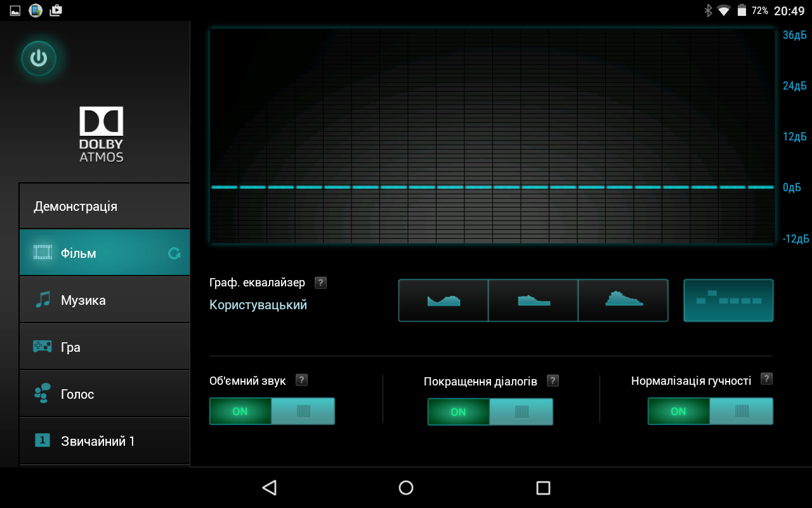Turn off Нормалізація гучності switch
The height and width of the screenshot is (508, 812).
coord(710,411)
